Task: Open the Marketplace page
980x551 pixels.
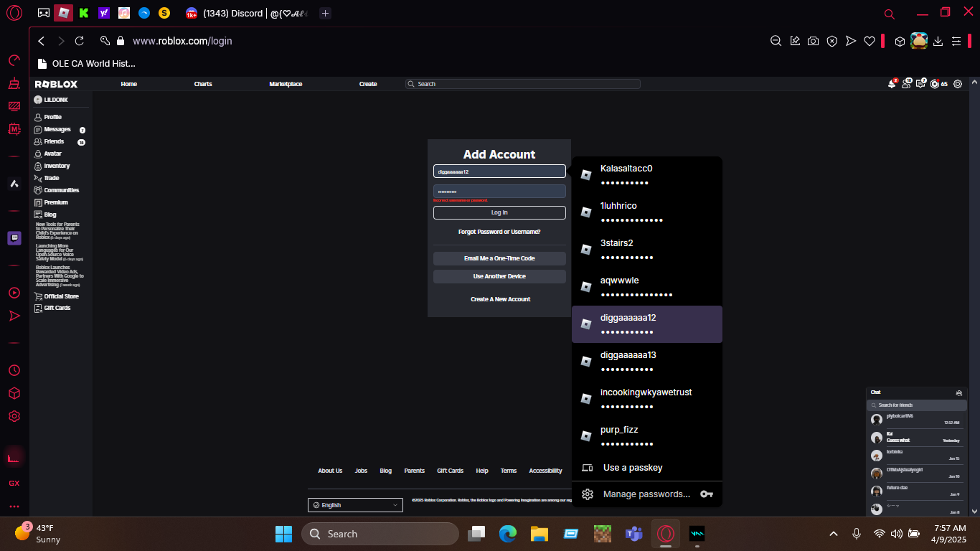Action: pyautogui.click(x=286, y=84)
